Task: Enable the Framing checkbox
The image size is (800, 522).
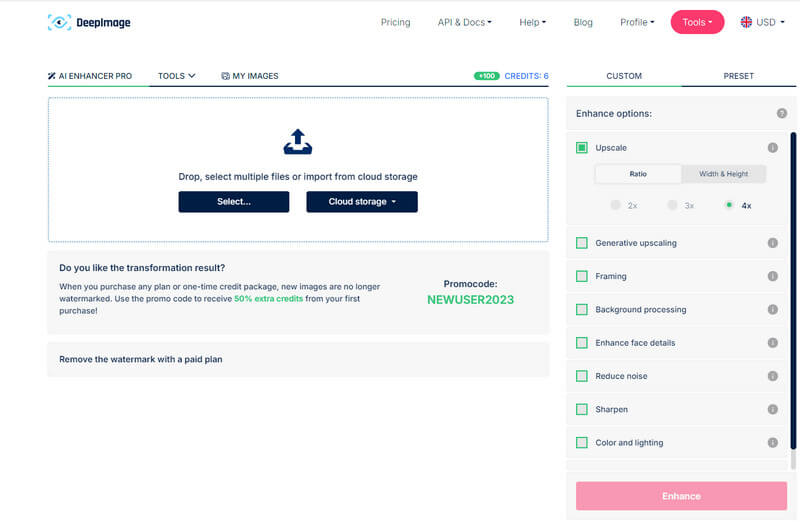Action: [582, 276]
